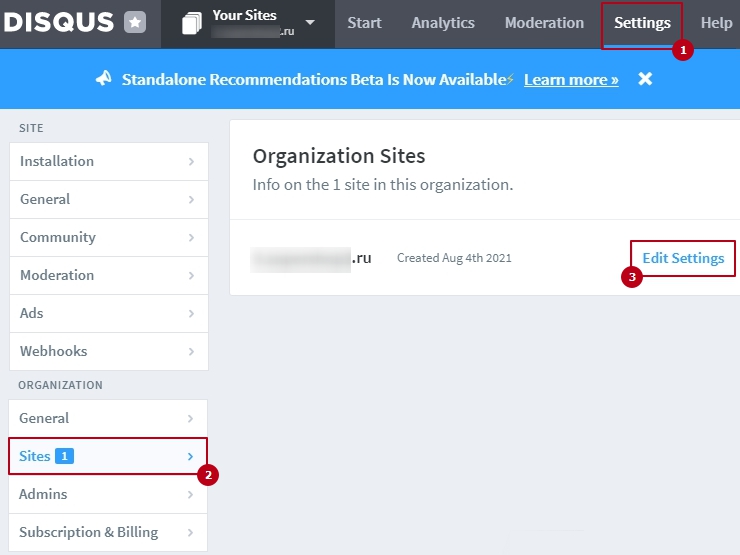Click the Disqus star icon

pyautogui.click(x=135, y=23)
